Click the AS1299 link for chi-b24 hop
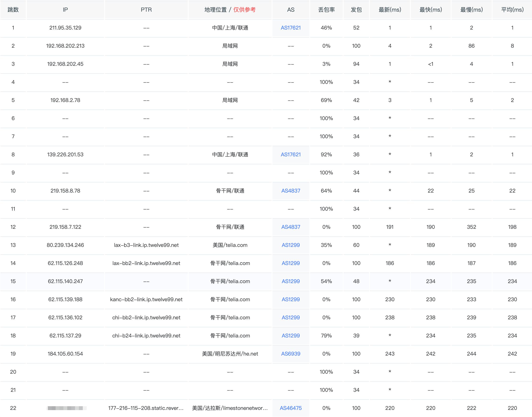 (290, 336)
